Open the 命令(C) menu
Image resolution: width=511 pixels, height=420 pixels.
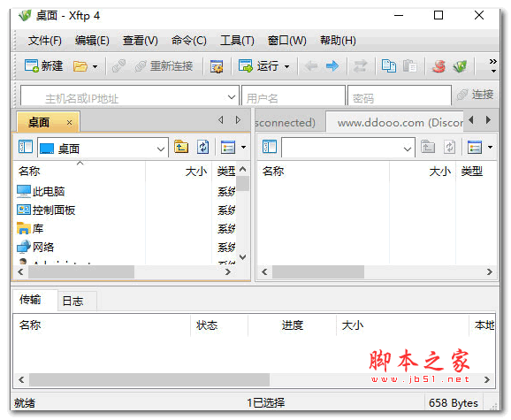tap(189, 41)
